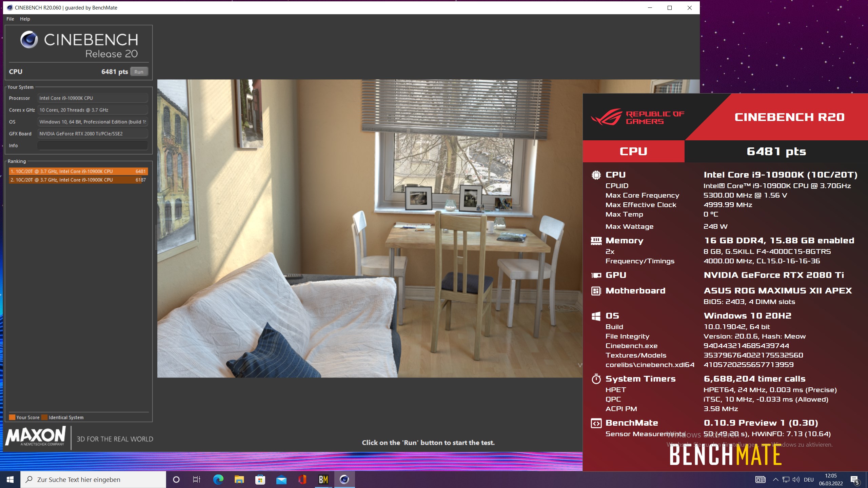Image resolution: width=868 pixels, height=488 pixels.
Task: Click the Max Effective Clock value 4999.99 MHz
Action: [728, 205]
